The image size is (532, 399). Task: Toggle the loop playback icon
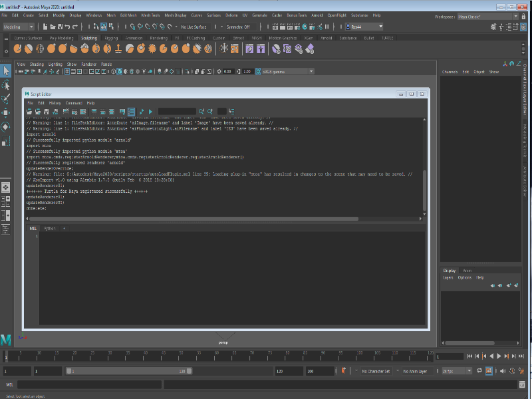pyautogui.click(x=479, y=371)
